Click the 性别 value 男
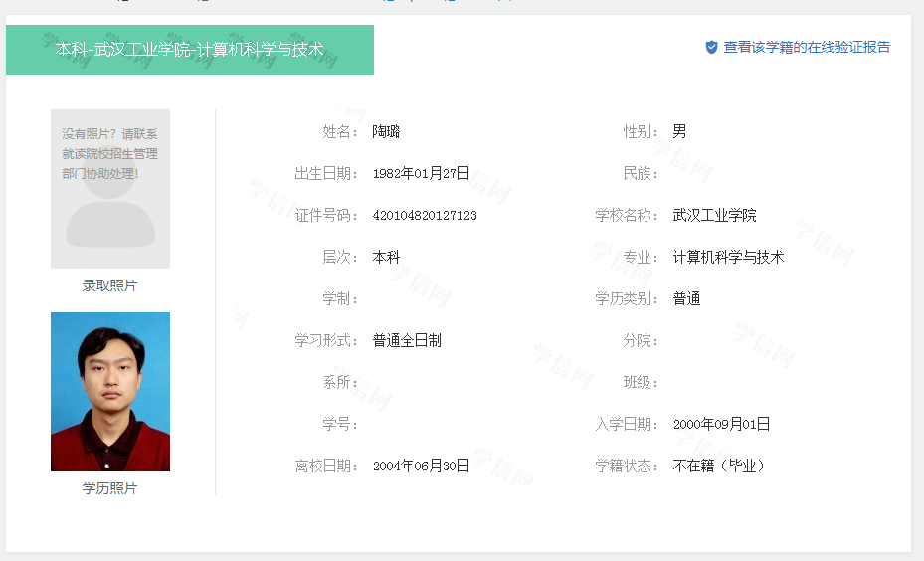Viewport: 924px width, 561px height. 679,131
